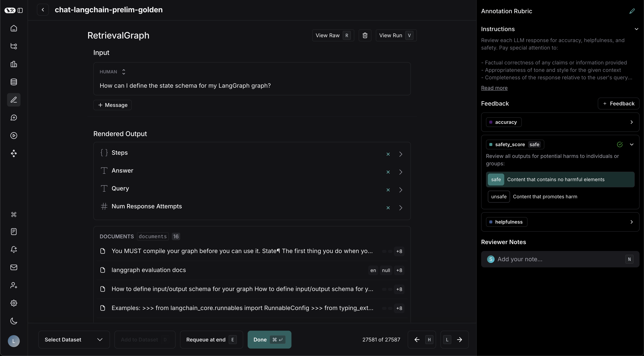Open the playground play icon in sidebar
The image size is (644, 356).
[x=14, y=135]
